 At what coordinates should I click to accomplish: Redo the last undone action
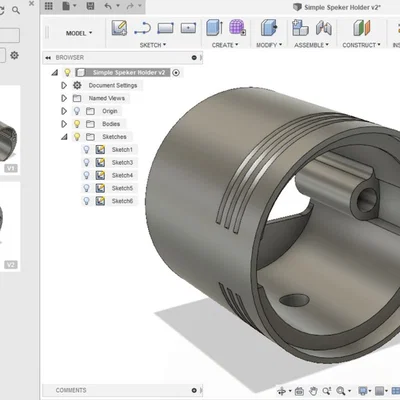[130, 6]
